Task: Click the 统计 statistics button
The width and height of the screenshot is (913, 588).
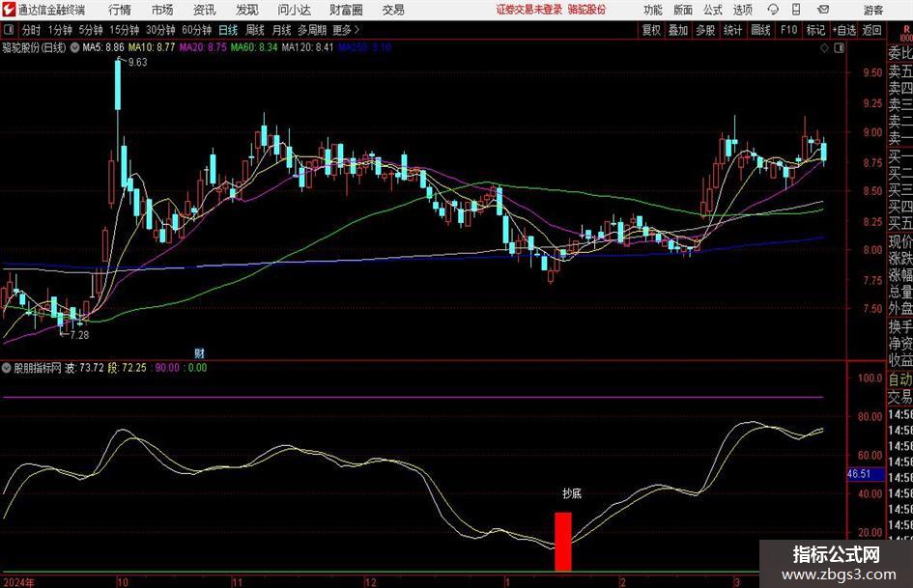Action: click(732, 30)
